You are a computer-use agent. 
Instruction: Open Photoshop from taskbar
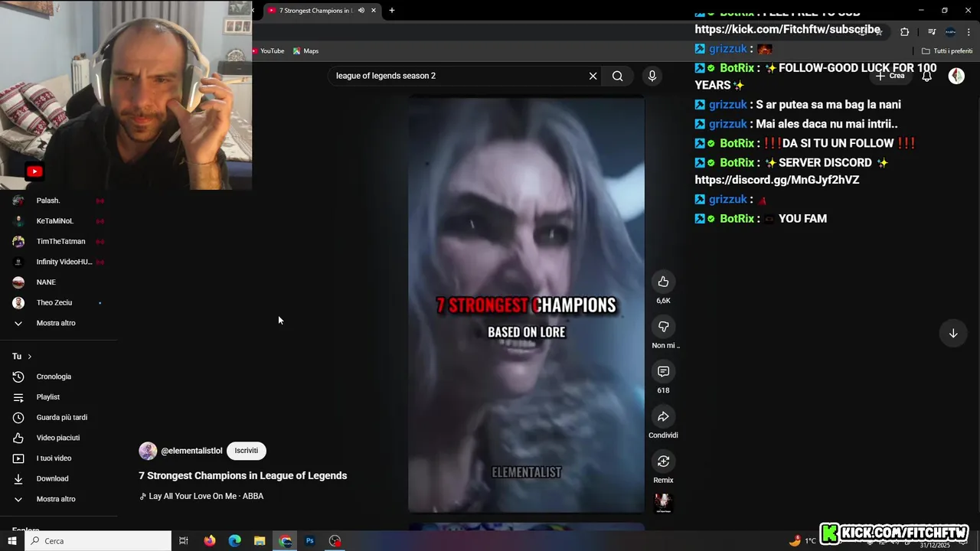[x=310, y=541]
